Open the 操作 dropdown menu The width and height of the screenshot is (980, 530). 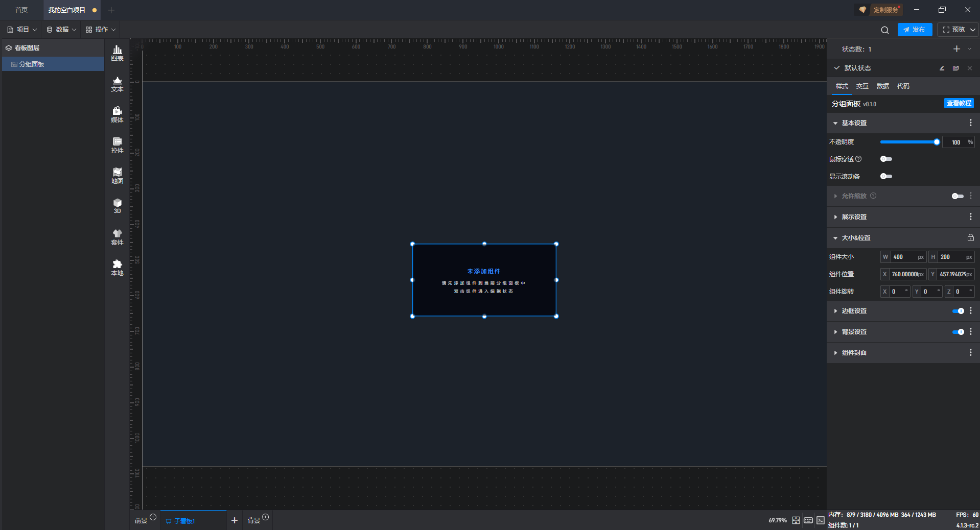(x=101, y=30)
